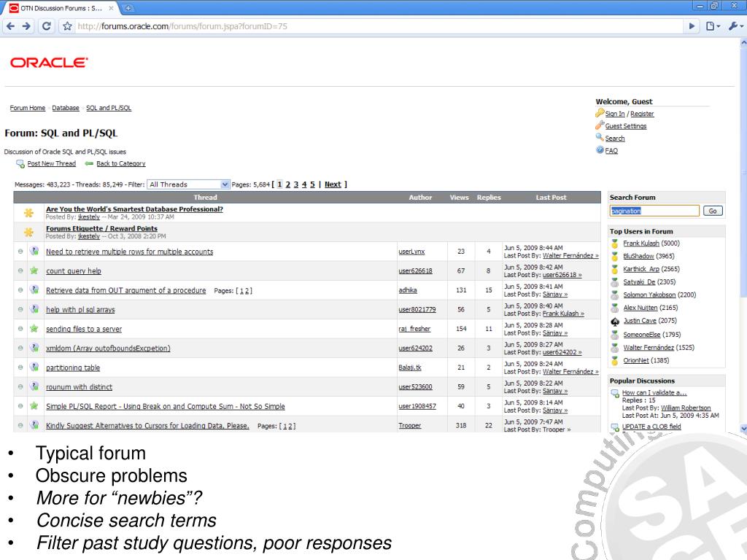
Task: Click status icon of partitioning table thread
Action: (34, 367)
